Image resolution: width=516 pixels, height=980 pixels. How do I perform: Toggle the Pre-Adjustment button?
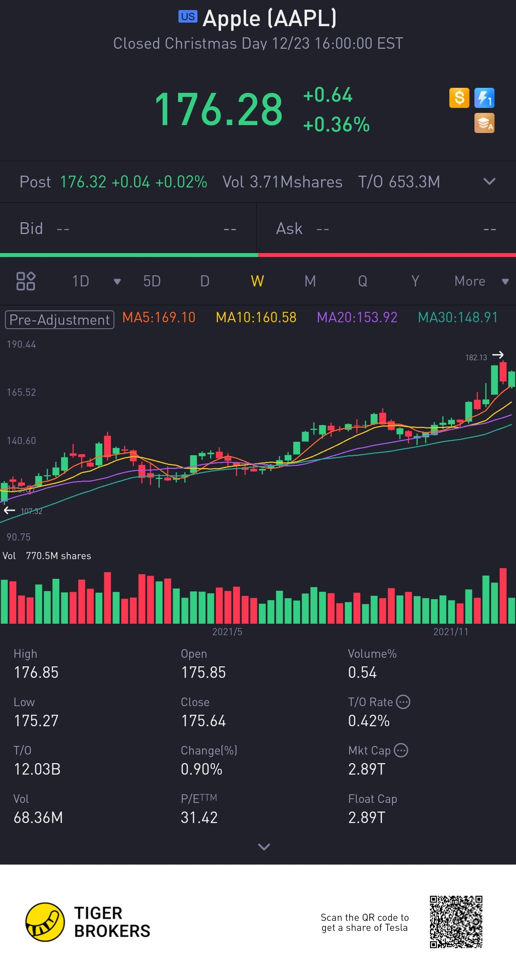pos(59,320)
